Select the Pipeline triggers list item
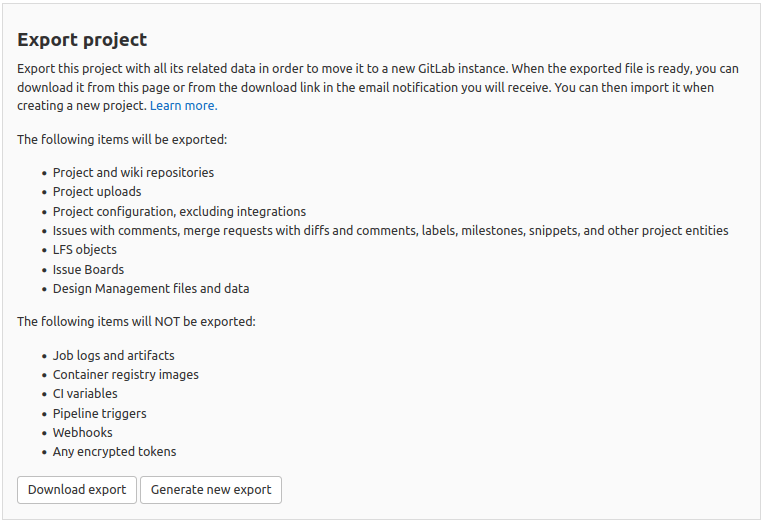The image size is (763, 524). [x=100, y=414]
